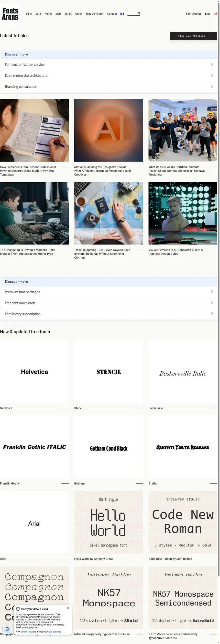Open the Mono fonts menu
Screen dimensions: 220x644
pos(48,14)
